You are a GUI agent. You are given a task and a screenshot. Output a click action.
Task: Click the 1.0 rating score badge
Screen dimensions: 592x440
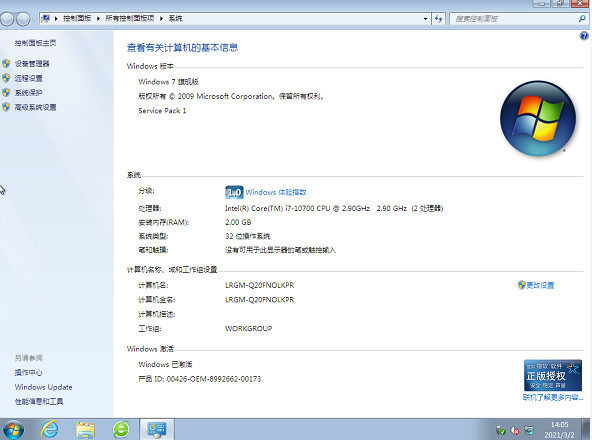(x=234, y=192)
